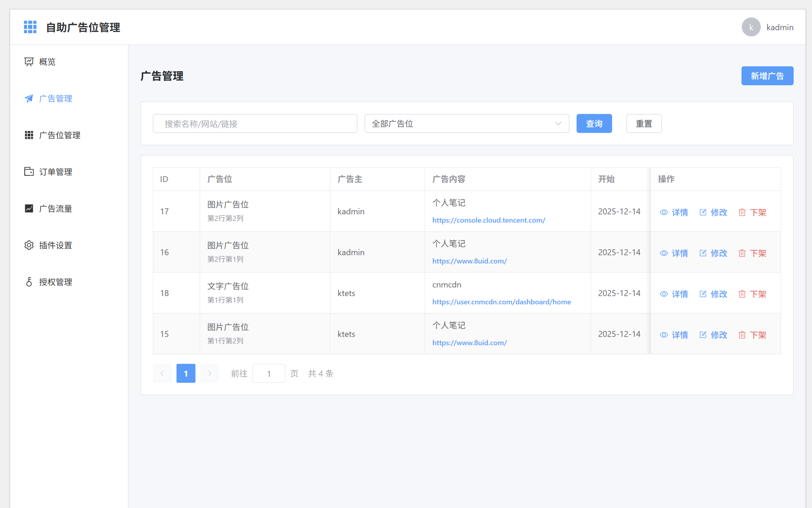Image resolution: width=812 pixels, height=508 pixels.
Task: Click the 新增广告 button
Action: pos(767,76)
